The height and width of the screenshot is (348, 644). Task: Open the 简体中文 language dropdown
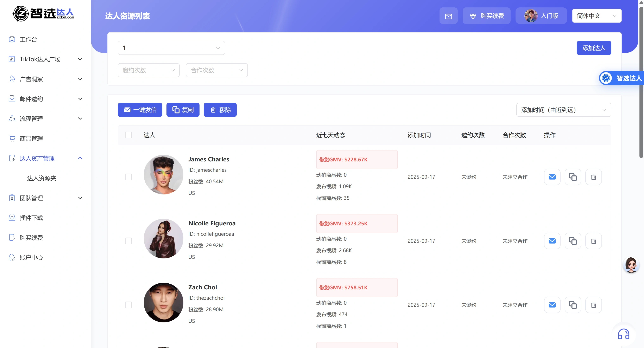596,16
